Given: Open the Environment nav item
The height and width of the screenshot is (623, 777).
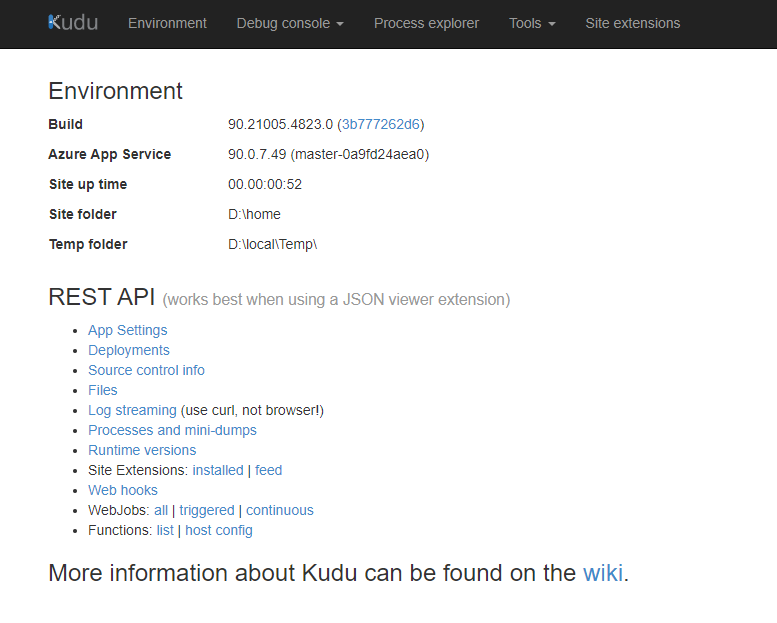Looking at the screenshot, I should [x=167, y=23].
